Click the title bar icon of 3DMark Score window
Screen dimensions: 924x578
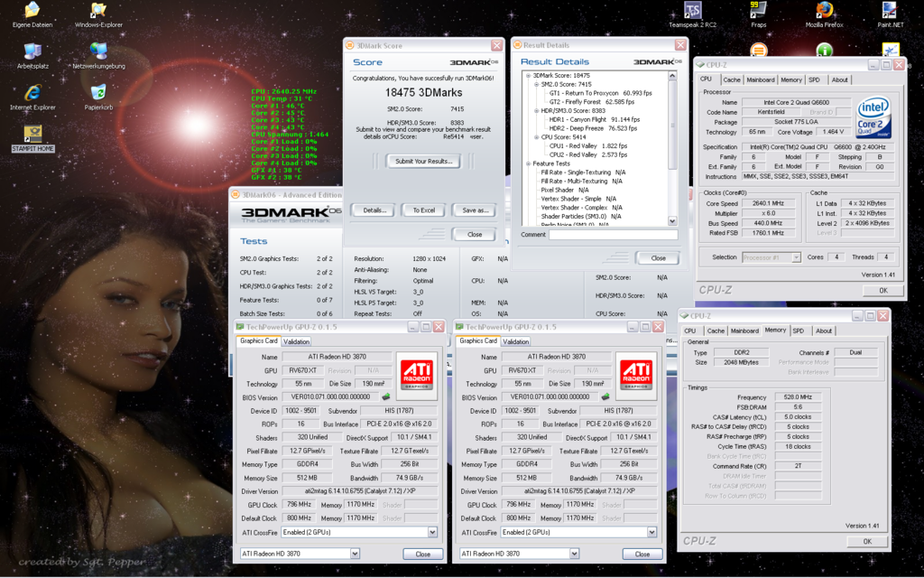pos(349,45)
